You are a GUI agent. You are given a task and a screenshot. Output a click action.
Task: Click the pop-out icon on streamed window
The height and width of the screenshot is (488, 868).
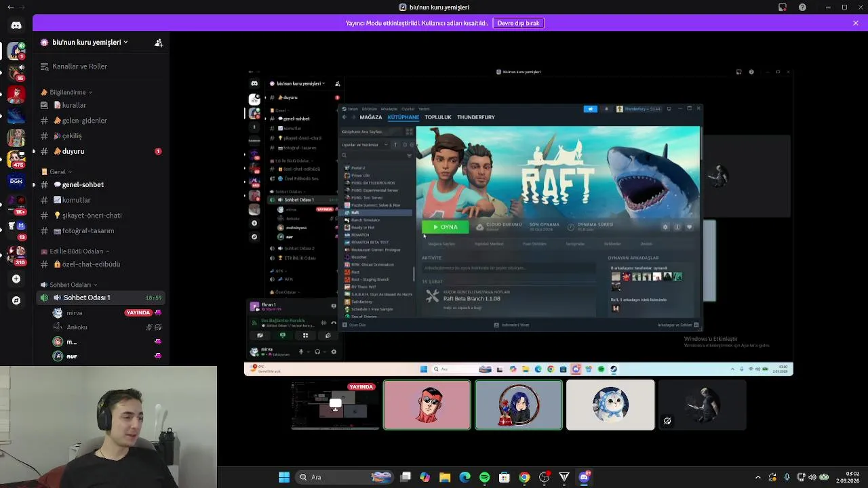(738, 72)
